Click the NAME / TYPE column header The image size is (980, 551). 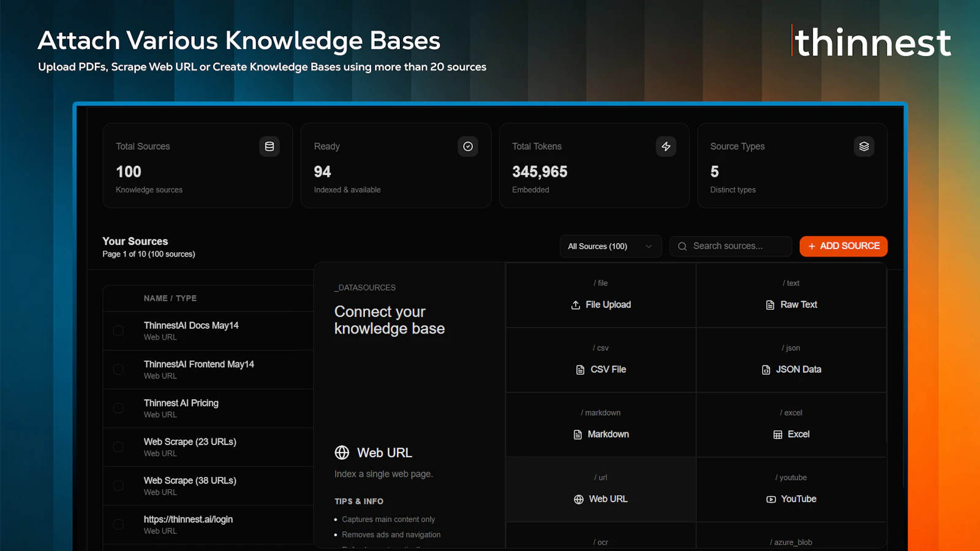coord(170,298)
